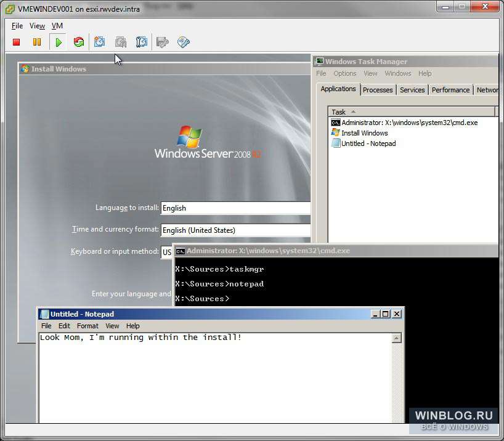
Task: Click the VMware console title bar icon
Action: (10, 9)
